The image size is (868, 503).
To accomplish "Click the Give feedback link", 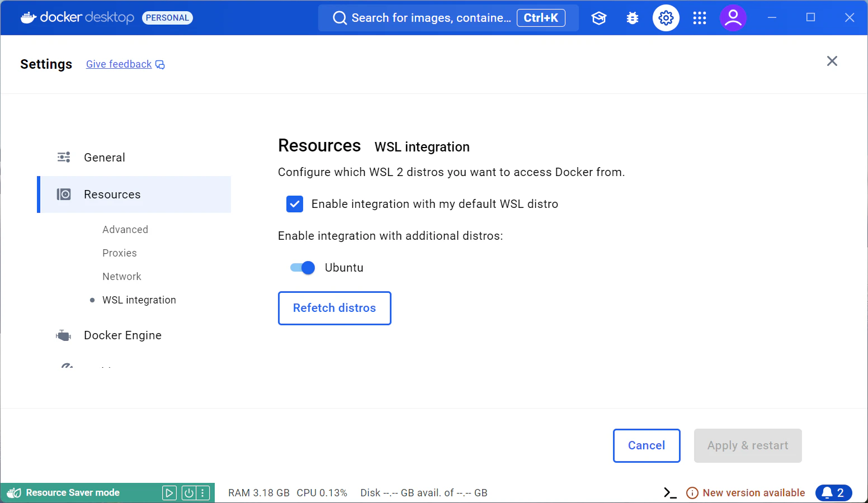I will [x=119, y=64].
